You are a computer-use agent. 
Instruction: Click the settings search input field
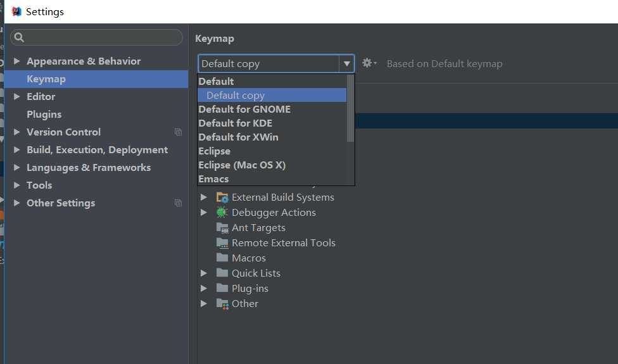96,37
